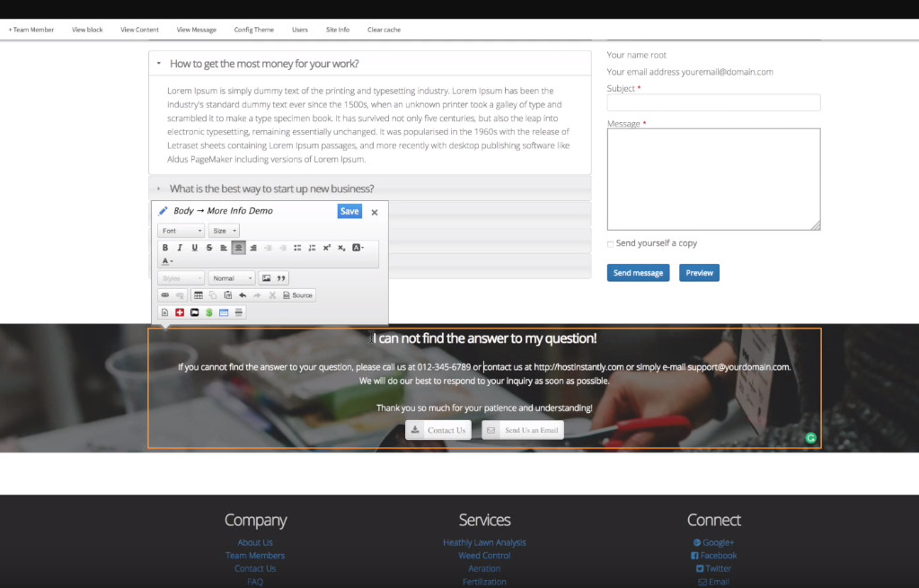Open the text color picker
919x588 pixels.
tap(167, 261)
